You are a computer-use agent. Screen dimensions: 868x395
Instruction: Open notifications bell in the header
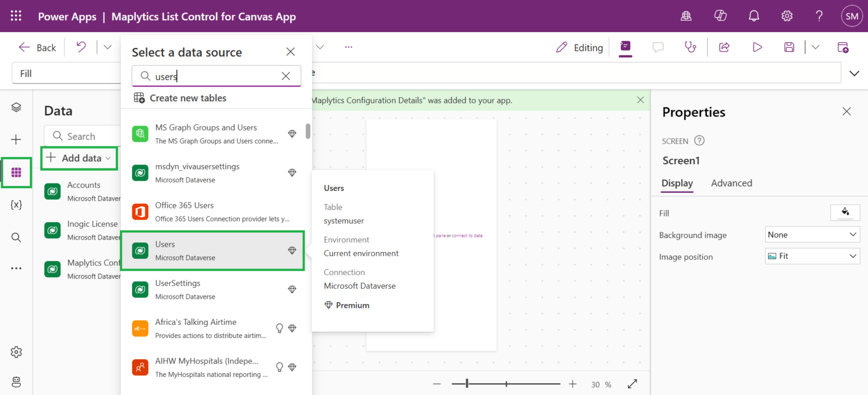pyautogui.click(x=753, y=16)
